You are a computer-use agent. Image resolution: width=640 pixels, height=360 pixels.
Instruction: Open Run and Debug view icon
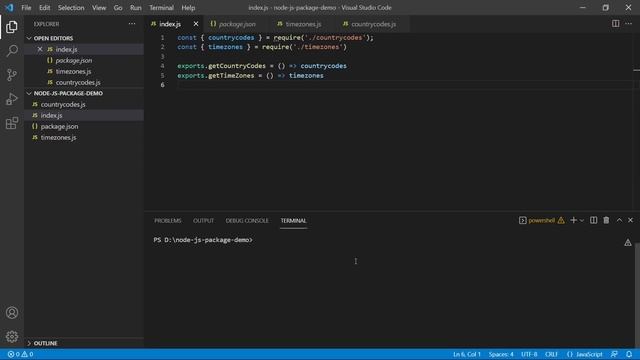click(12, 99)
